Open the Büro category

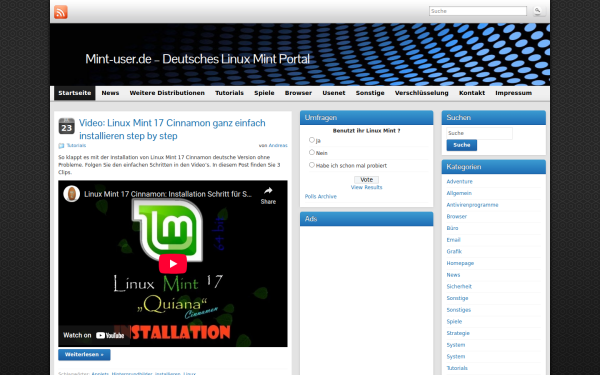pos(452,228)
